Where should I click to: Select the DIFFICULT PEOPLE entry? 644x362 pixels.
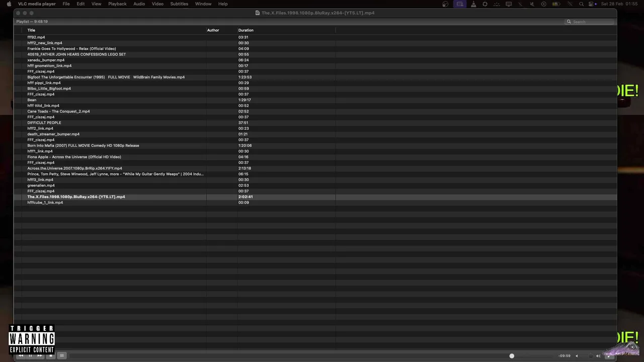click(44, 123)
